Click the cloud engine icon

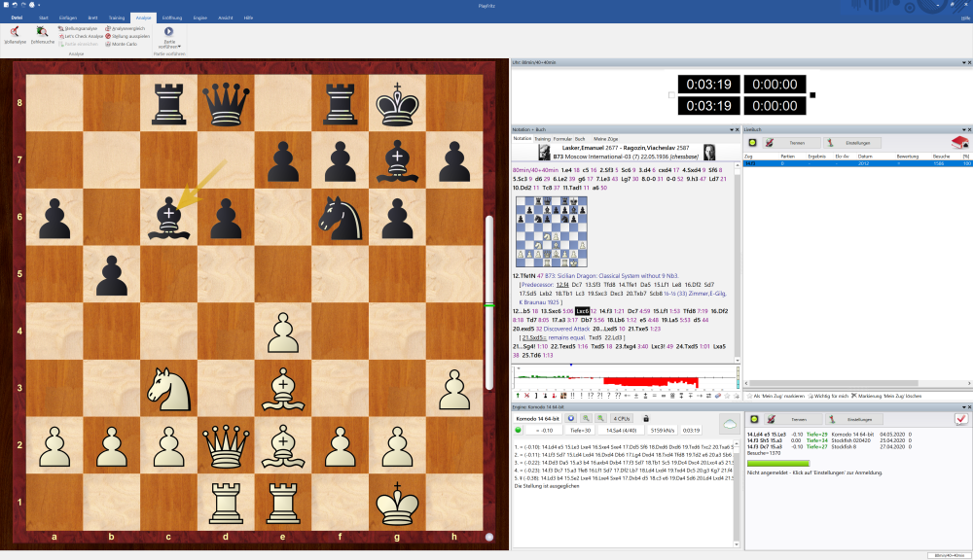pyautogui.click(x=726, y=423)
